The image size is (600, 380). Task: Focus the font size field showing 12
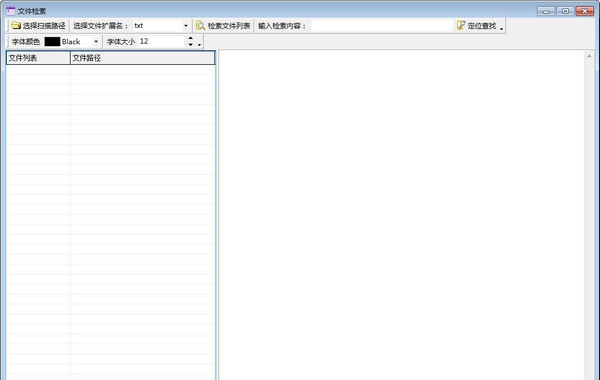(162, 41)
